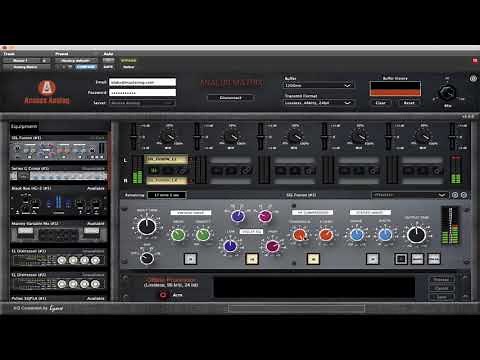Adjust the small HPF knob under input trim

(x=147, y=258)
